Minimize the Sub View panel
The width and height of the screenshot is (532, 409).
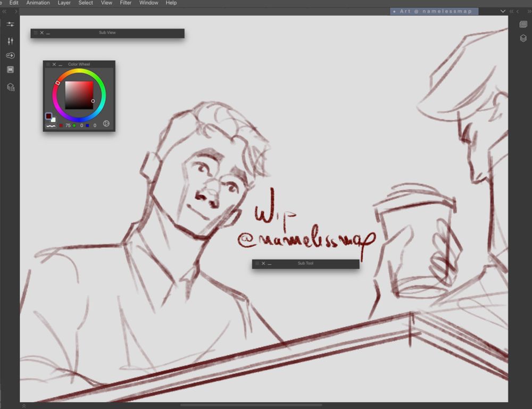click(48, 33)
